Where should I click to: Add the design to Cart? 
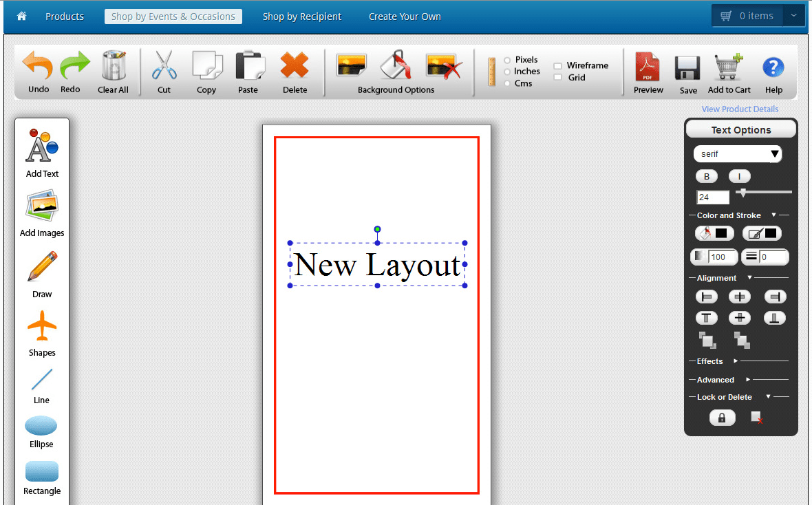click(728, 72)
